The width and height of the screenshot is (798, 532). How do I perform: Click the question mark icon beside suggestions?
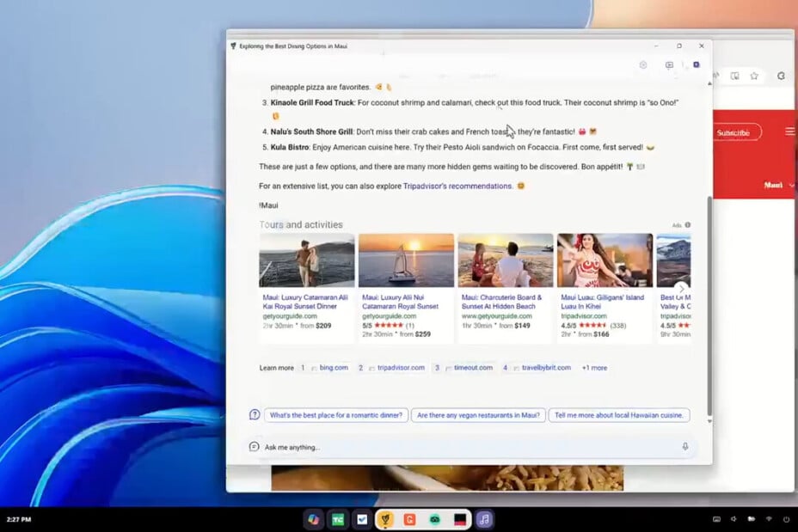[x=255, y=414]
